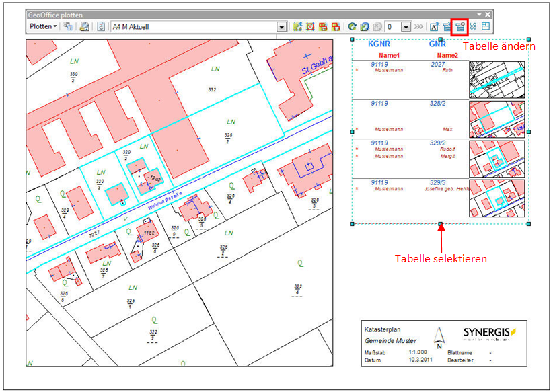Click the green refresh arrow icon
551x392 pixels.
tap(351, 27)
